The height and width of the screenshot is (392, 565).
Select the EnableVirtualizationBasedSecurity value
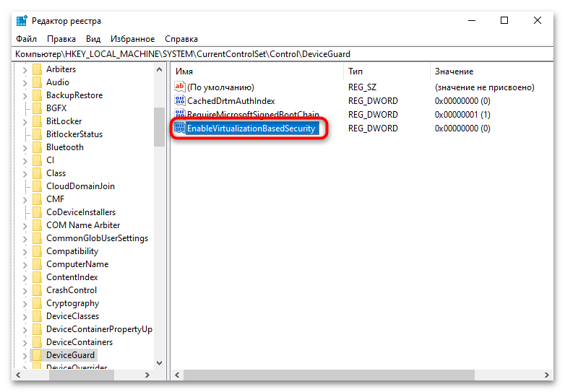(x=251, y=129)
